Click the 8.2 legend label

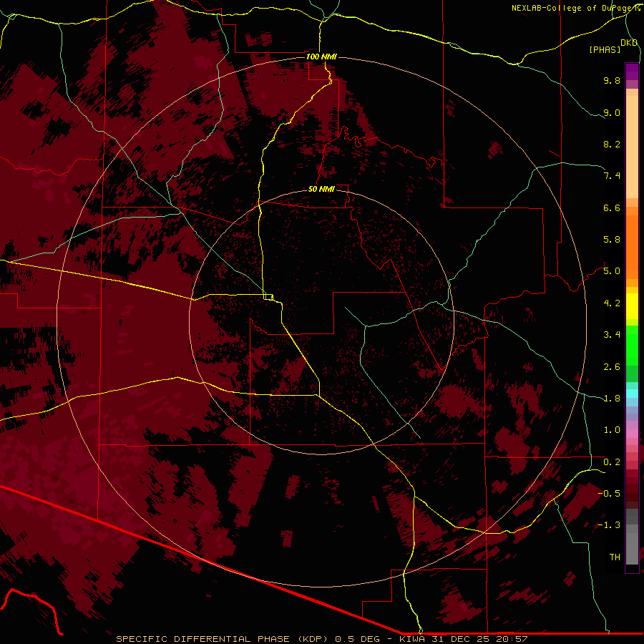(612, 144)
